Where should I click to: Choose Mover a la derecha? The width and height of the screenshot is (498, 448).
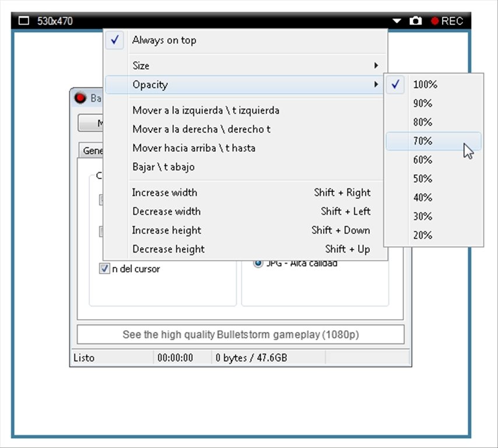click(245, 129)
